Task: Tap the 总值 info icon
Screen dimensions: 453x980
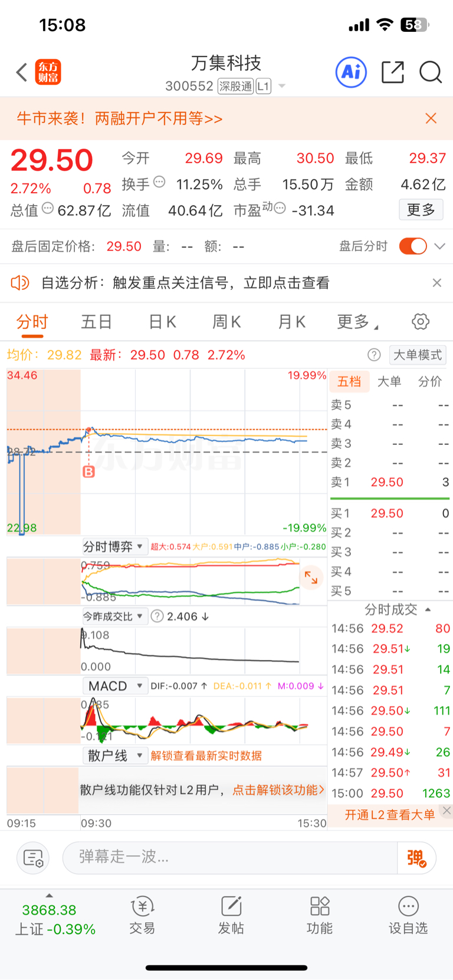Action: (x=48, y=208)
